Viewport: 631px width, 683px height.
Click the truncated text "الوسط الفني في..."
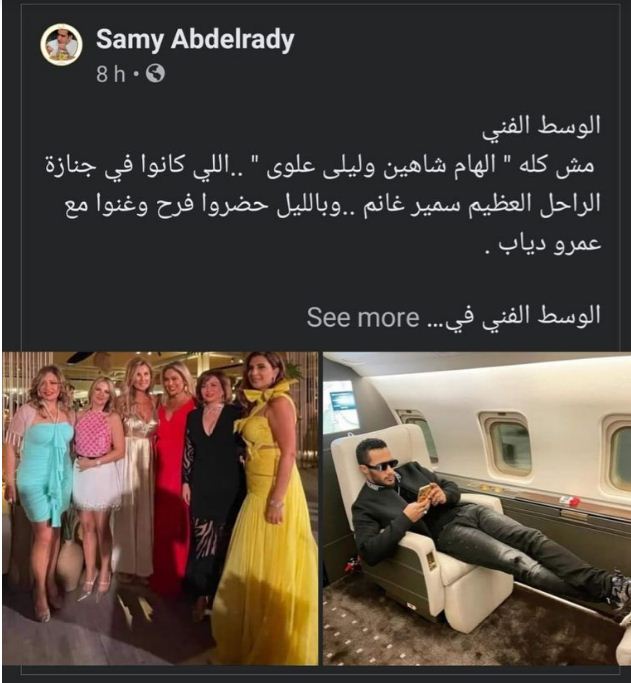[x=513, y=317]
